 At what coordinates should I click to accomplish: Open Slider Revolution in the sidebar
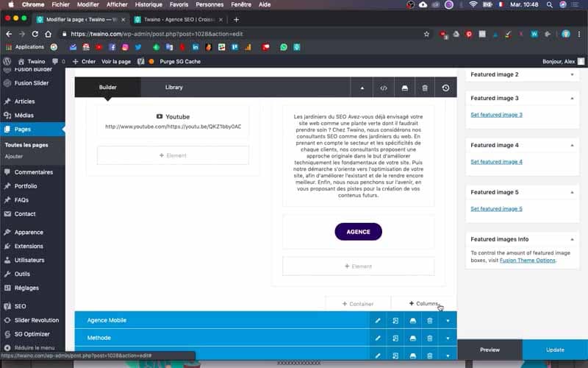36,320
